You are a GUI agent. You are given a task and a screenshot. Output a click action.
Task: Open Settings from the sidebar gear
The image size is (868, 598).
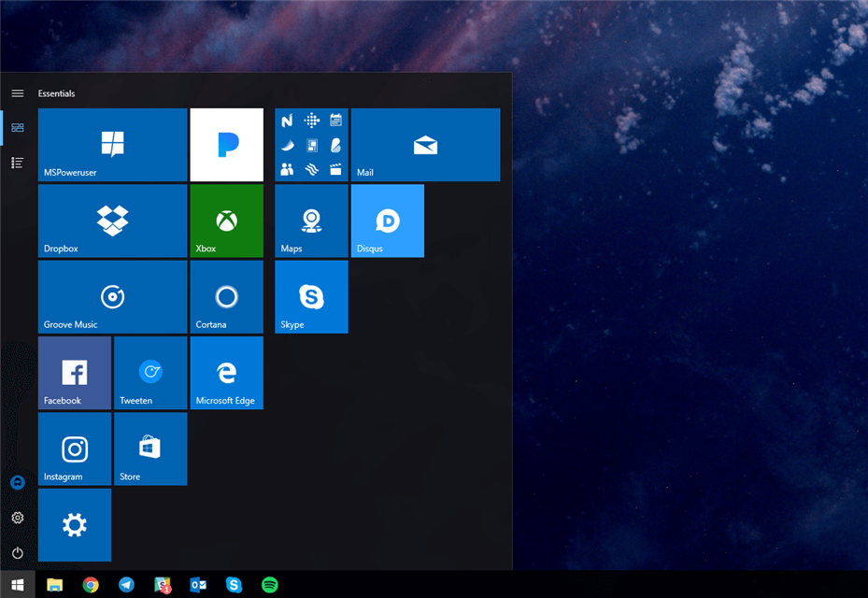(x=17, y=518)
